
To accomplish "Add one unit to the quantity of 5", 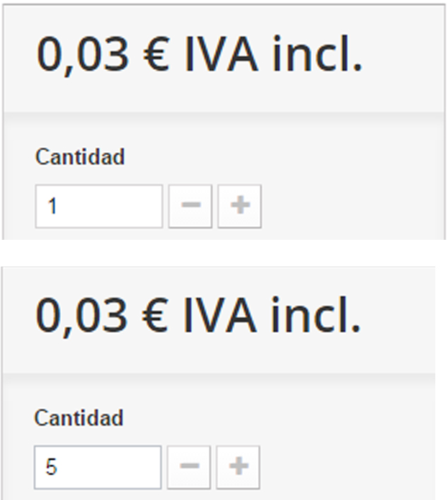I will [238, 467].
